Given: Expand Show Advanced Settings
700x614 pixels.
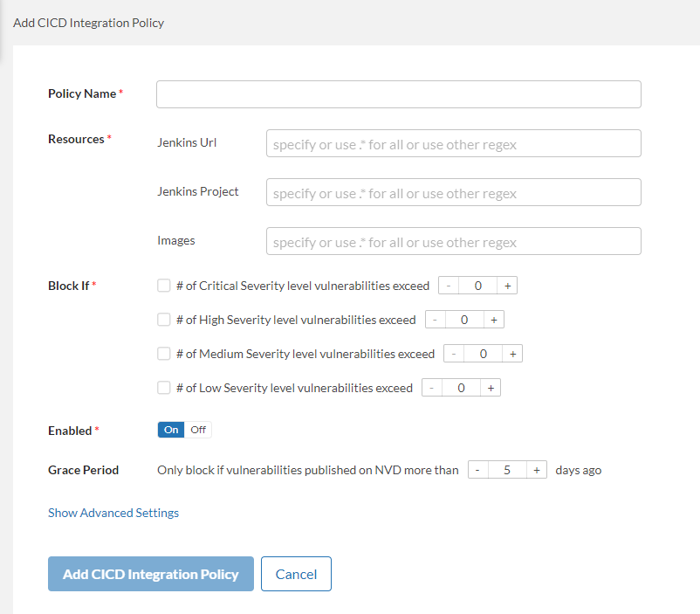Looking at the screenshot, I should tap(113, 513).
